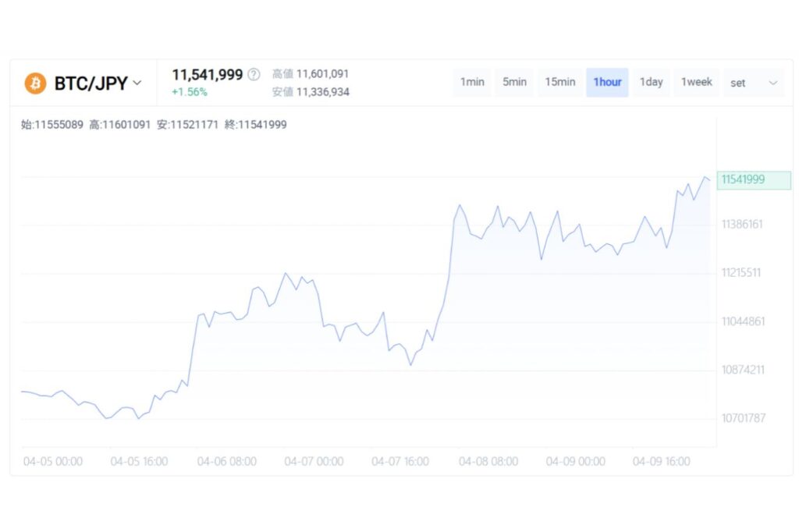The width and height of the screenshot is (799, 532).
Task: Click the 04-05 00:00 time axis label
Action: click(52, 462)
